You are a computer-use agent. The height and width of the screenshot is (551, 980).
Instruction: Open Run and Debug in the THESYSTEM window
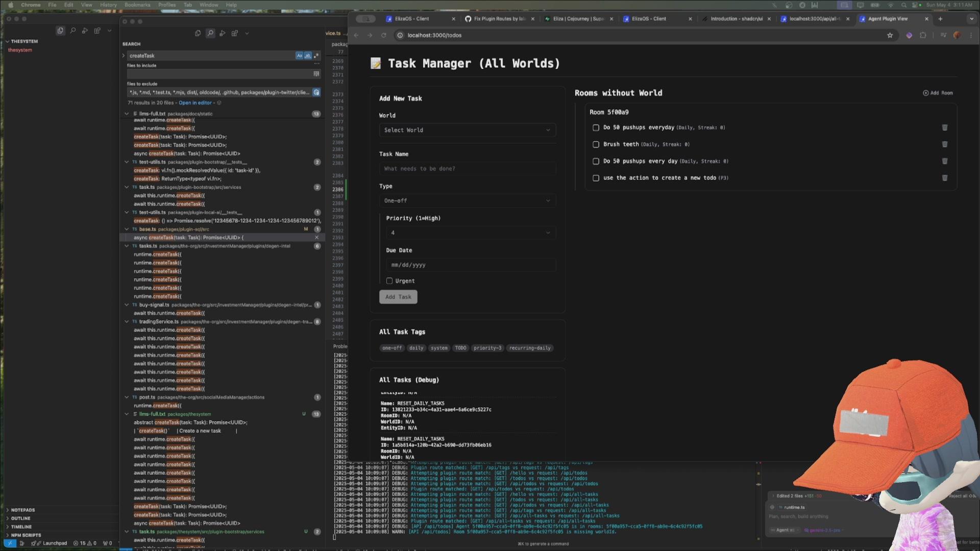coord(85,31)
